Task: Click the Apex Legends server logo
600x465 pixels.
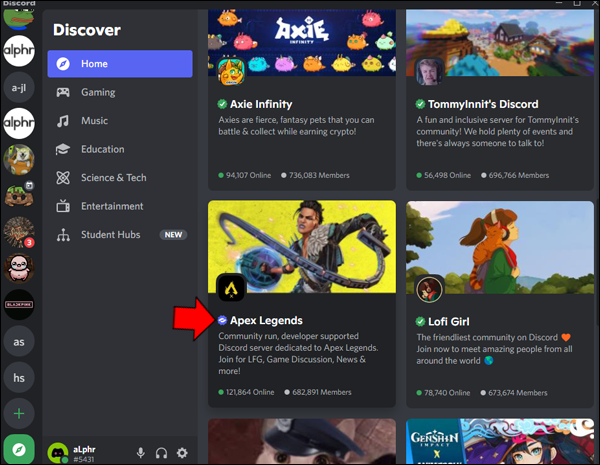Action: click(231, 288)
